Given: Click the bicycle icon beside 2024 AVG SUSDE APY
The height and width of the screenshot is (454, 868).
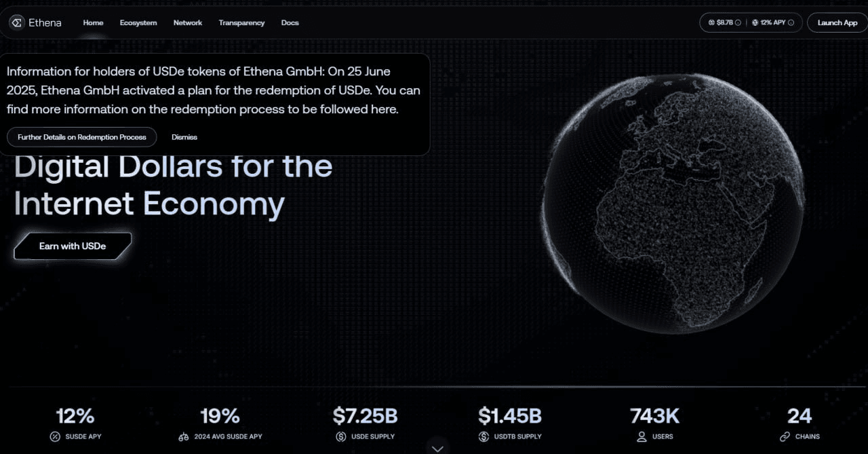Looking at the screenshot, I should [x=184, y=437].
